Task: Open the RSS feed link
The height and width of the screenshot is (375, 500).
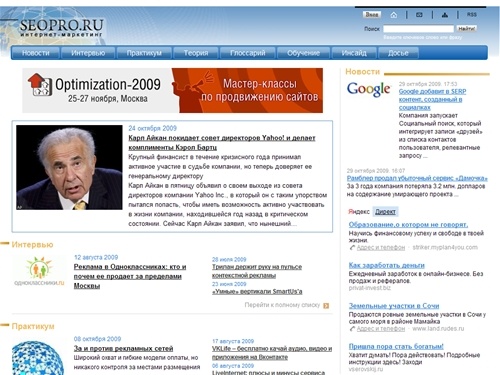Action: [x=471, y=15]
